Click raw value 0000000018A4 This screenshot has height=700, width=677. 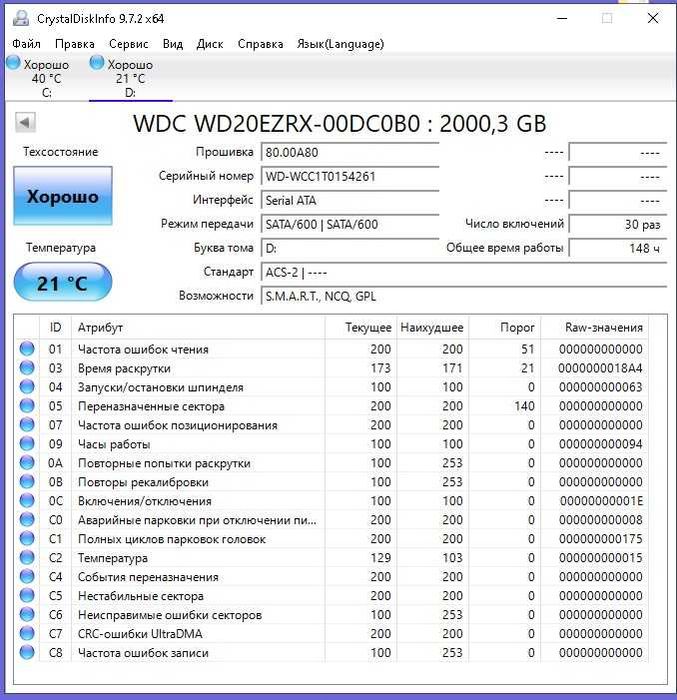pyautogui.click(x=600, y=368)
